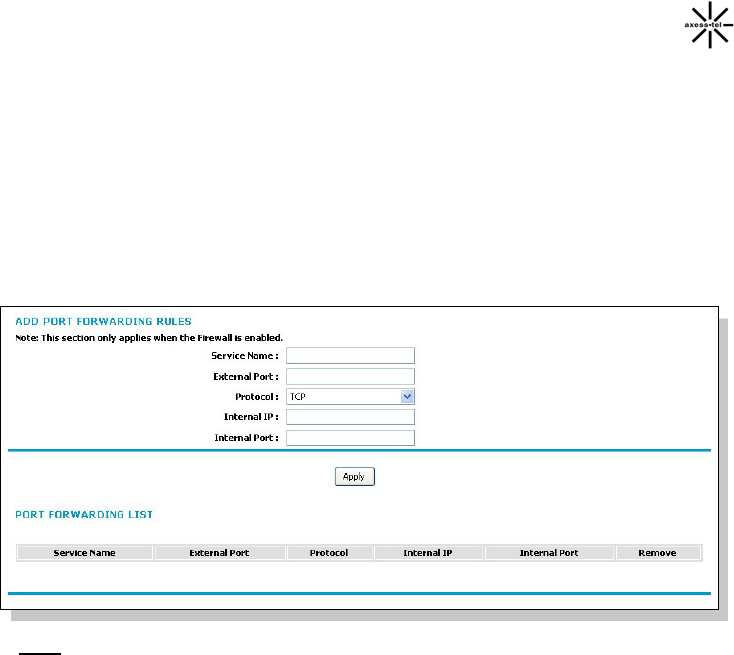Select the Internal Port text box
Image resolution: width=734 pixels, height=655 pixels.
coord(350,438)
